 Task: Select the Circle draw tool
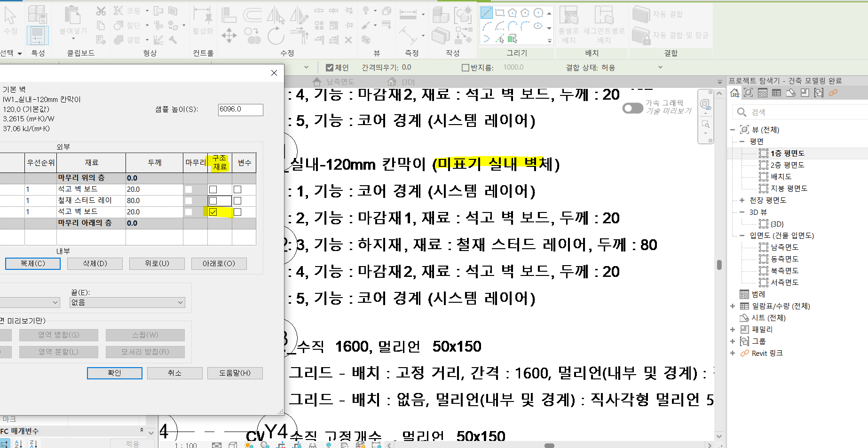[538, 13]
